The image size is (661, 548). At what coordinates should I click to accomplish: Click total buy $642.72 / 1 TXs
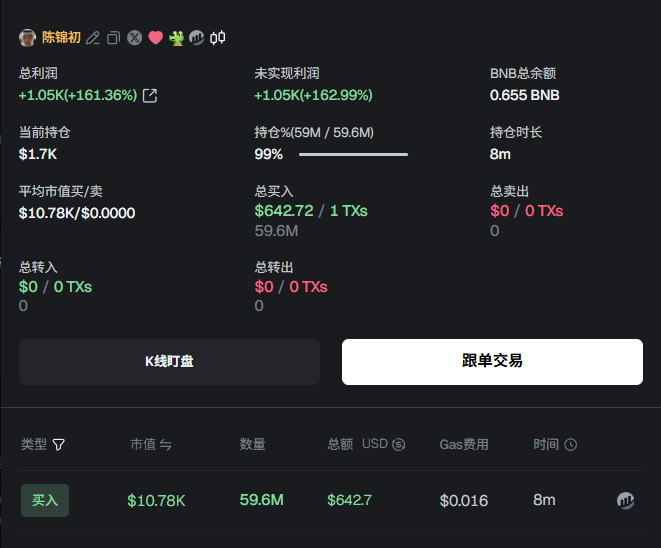311,211
